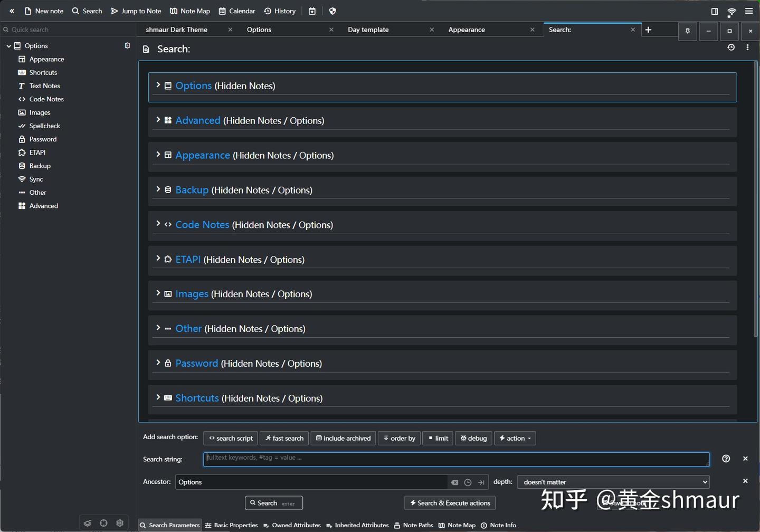Expand the Appearance search result entry
The width and height of the screenshot is (760, 532).
(158, 154)
